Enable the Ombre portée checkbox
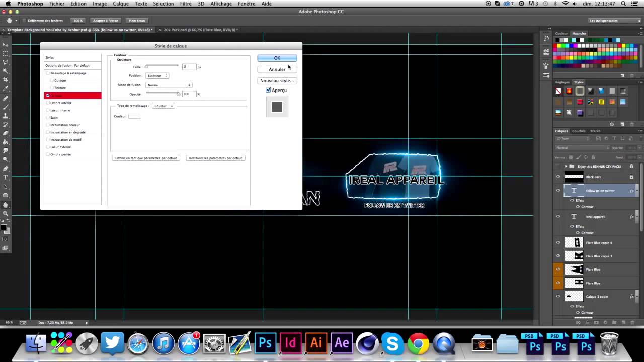The height and width of the screenshot is (362, 644). point(48,154)
